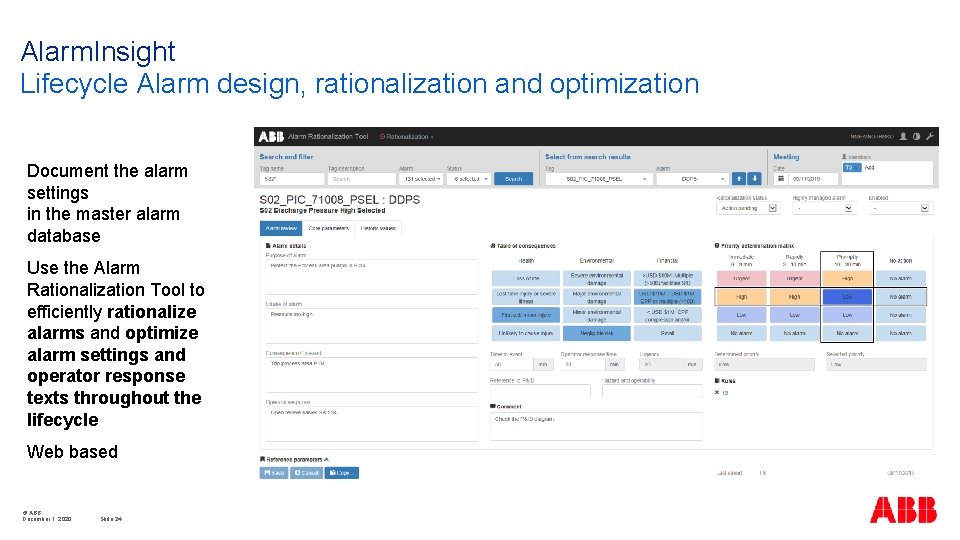Go to next search result with down arrow

[x=754, y=179]
